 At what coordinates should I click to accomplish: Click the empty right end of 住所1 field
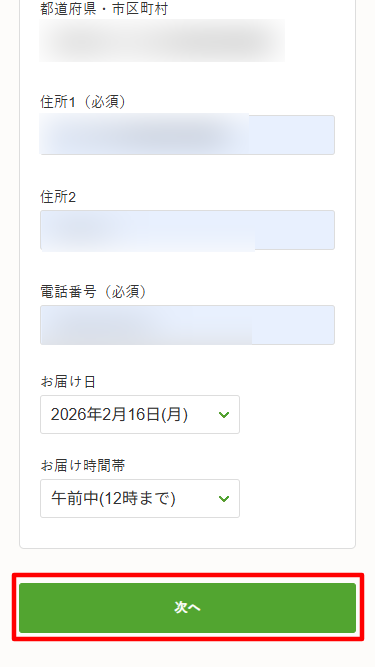click(x=292, y=135)
